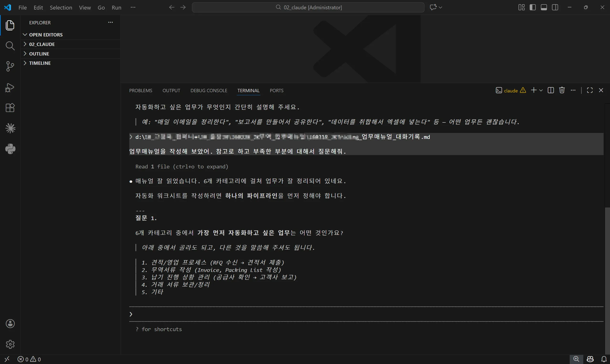Toggle the secondary sidebar visibility
This screenshot has width=610, height=364.
(x=555, y=7)
